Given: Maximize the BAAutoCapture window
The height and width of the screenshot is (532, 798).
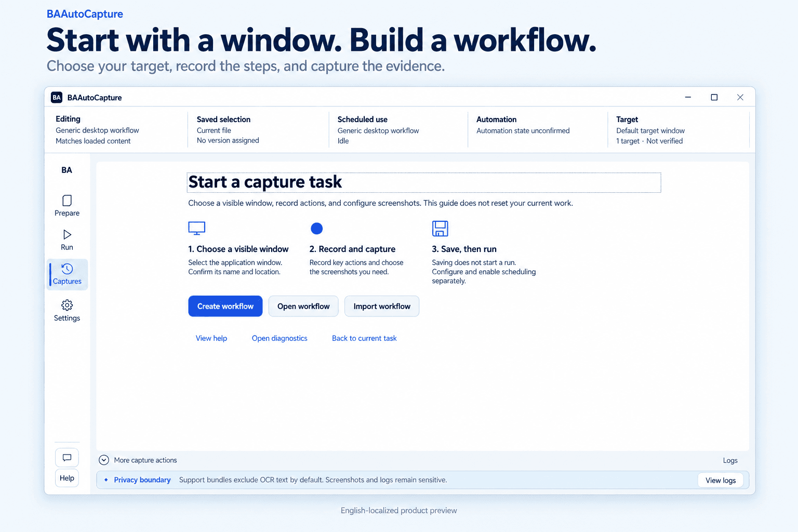Looking at the screenshot, I should point(714,97).
